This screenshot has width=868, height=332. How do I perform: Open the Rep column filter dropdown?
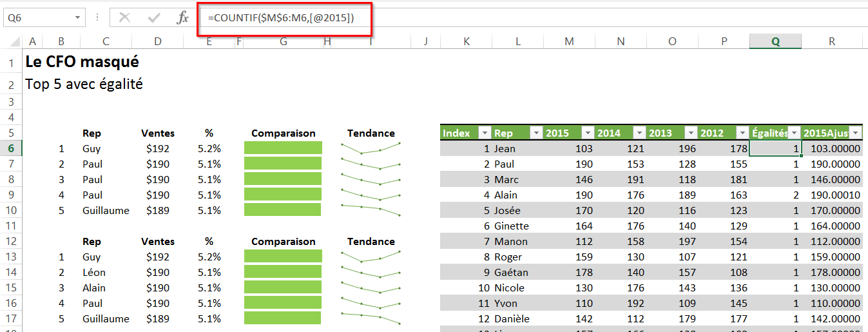pos(535,133)
